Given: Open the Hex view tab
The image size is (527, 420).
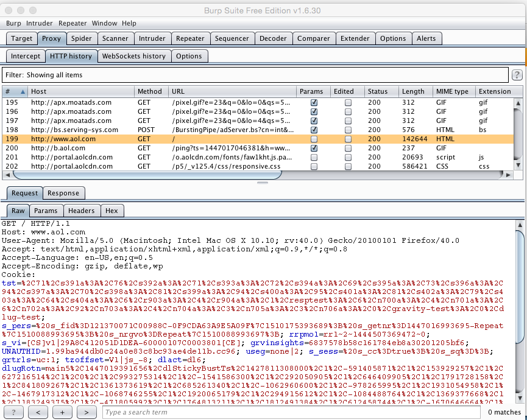Looking at the screenshot, I should pos(111,211).
